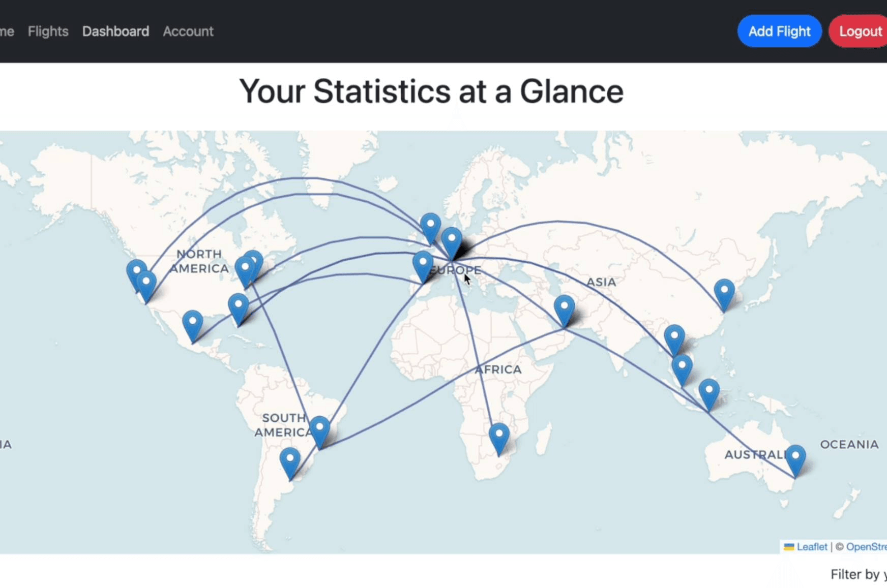Click the marker in eastern China

(724, 293)
